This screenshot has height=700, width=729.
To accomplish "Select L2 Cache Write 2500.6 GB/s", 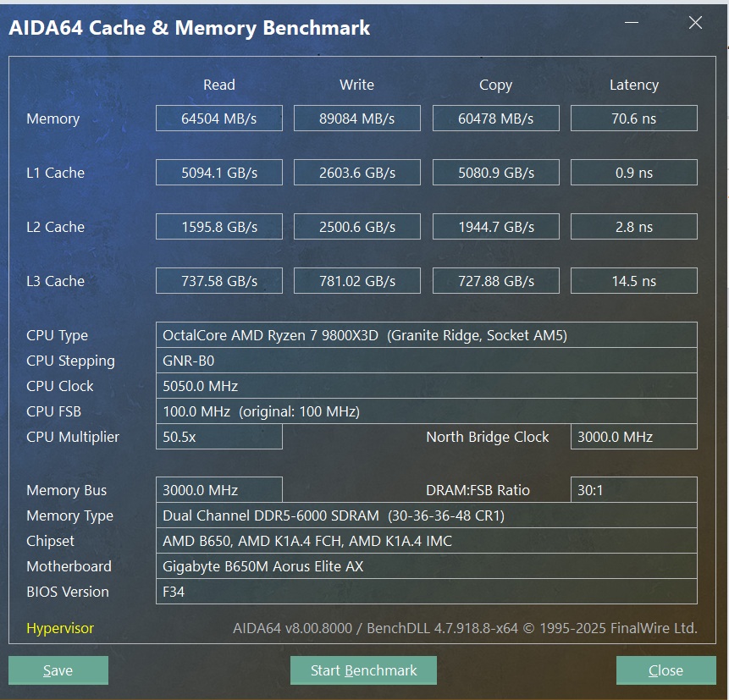I will pyautogui.click(x=357, y=226).
